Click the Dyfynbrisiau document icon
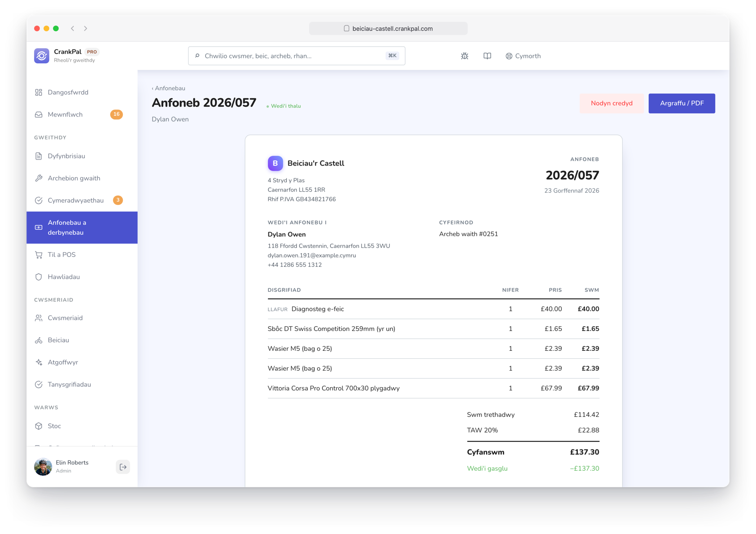This screenshot has height=534, width=756. click(39, 156)
